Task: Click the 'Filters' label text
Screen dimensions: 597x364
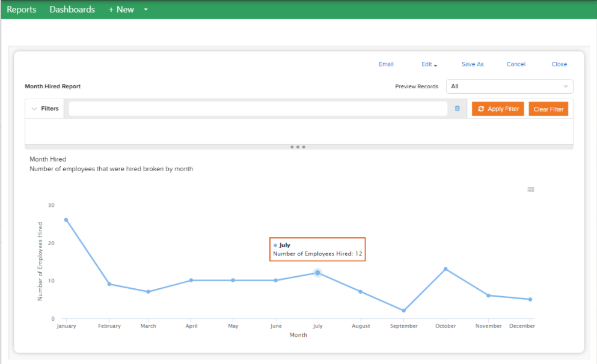Action: (x=50, y=109)
